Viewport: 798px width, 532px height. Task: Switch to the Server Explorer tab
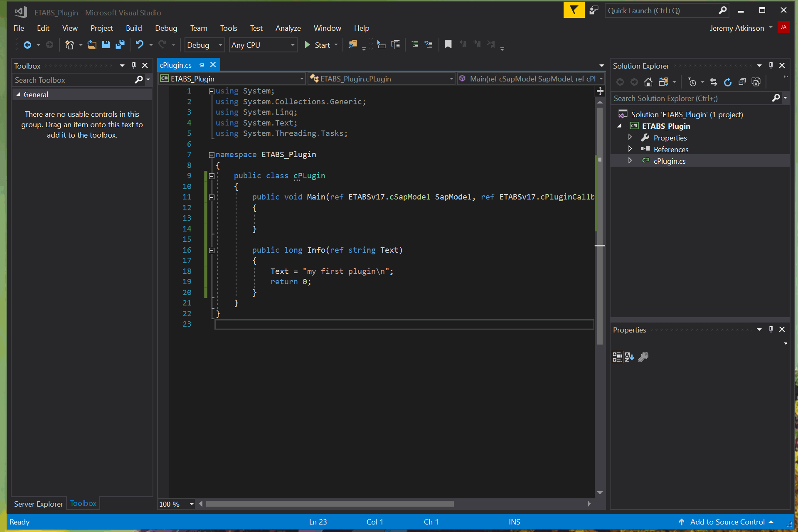38,504
